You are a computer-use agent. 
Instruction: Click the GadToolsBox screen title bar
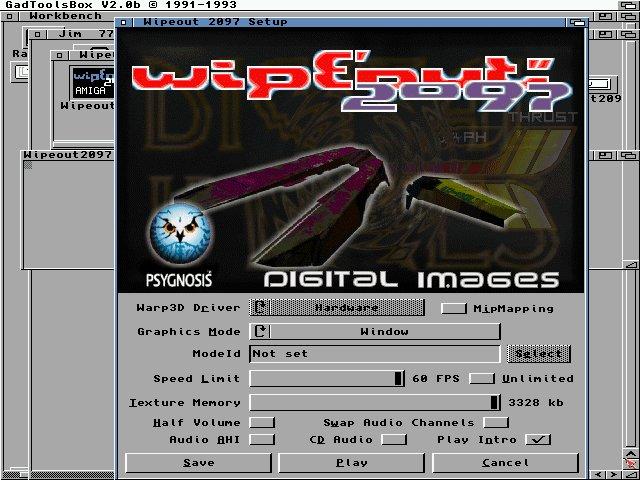[309, 5]
